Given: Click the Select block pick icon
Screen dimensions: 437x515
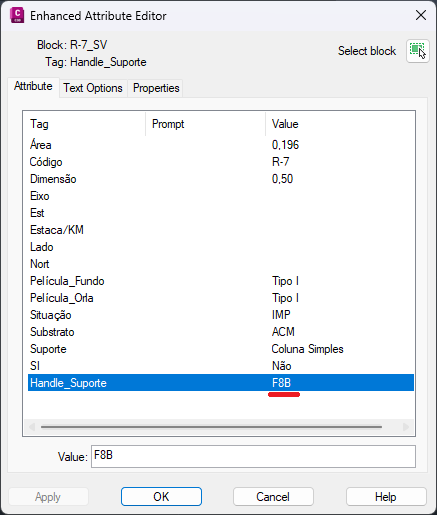Looking at the screenshot, I should tap(418, 51).
